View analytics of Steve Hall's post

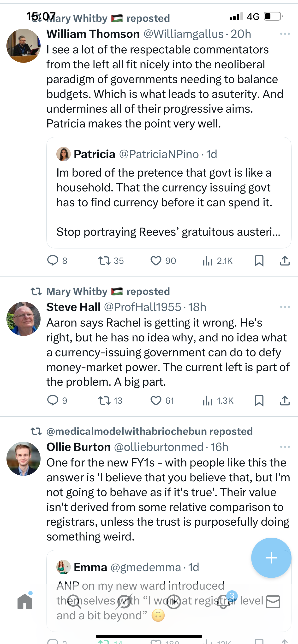tap(208, 401)
